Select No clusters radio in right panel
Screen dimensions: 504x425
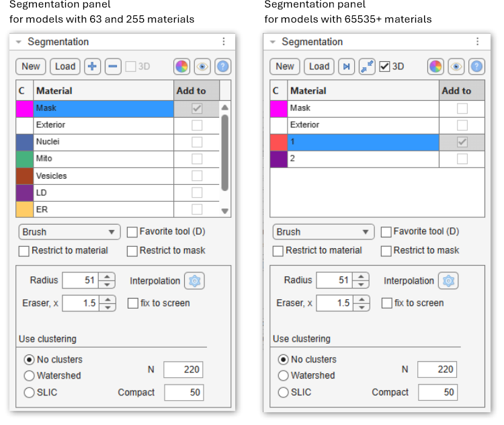[x=283, y=359]
